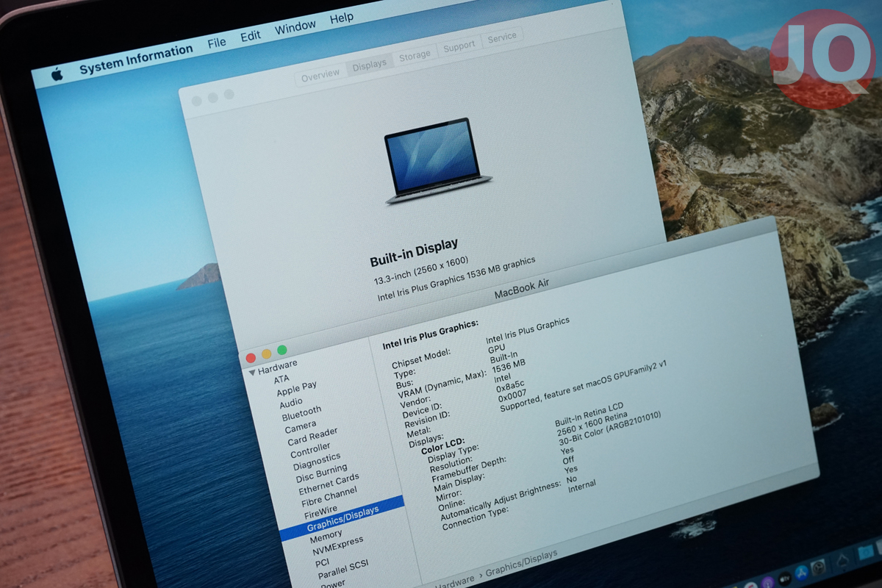Screen dimensions: 882x588
Task: Click the MacBook laptop image in About window
Action: [438, 160]
